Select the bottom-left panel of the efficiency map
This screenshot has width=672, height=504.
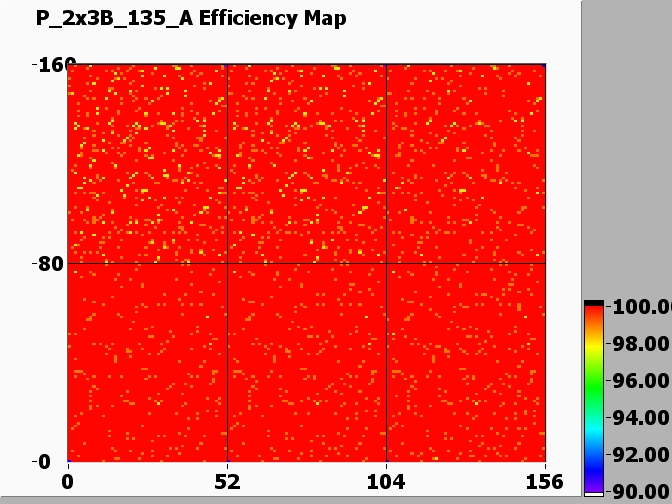(148, 362)
